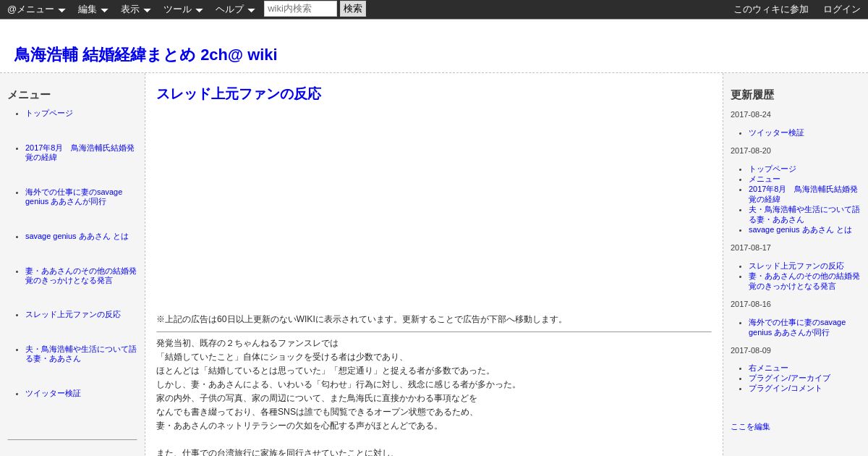Open ツイッター検証 in left menu
The height and width of the screenshot is (456, 868).
(53, 394)
